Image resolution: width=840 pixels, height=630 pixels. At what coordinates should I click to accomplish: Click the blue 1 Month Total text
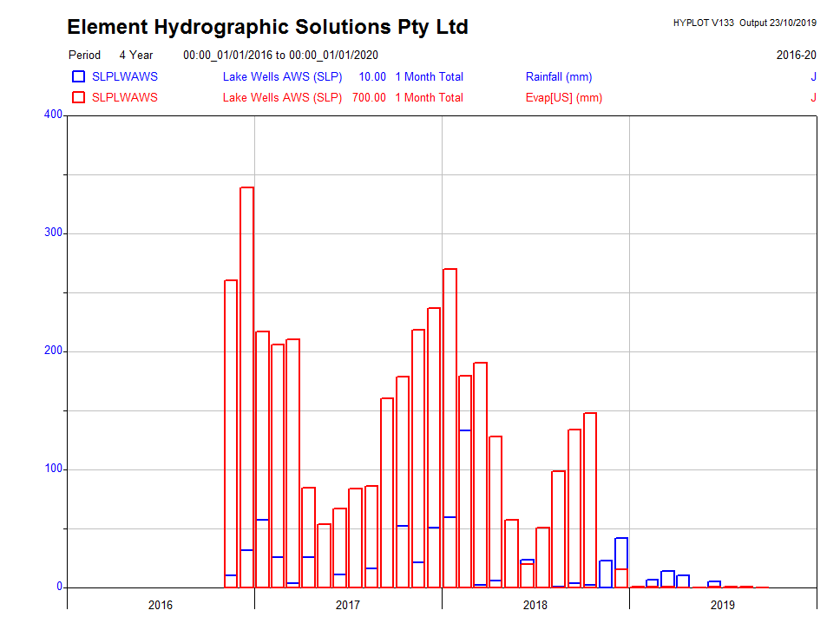coord(429,76)
